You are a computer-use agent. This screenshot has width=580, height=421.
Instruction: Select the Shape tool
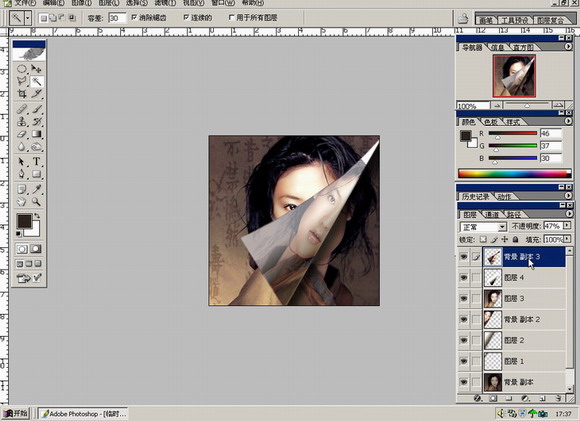(x=36, y=174)
